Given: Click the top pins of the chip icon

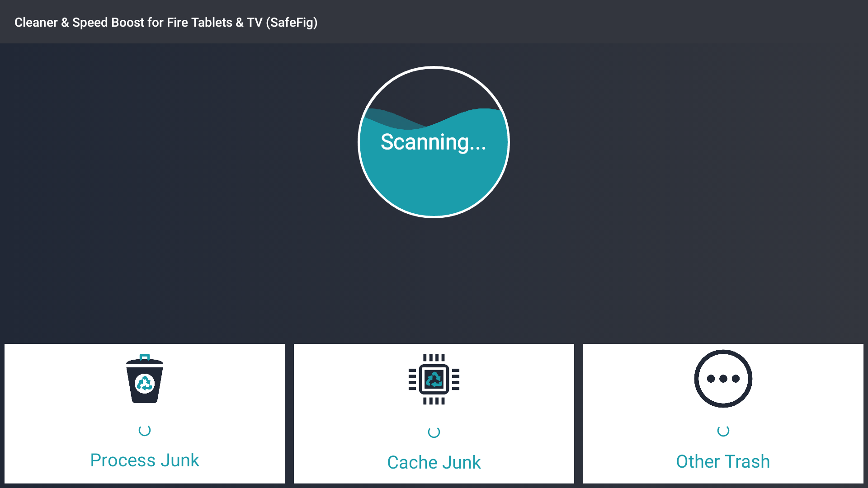Looking at the screenshot, I should [x=434, y=357].
